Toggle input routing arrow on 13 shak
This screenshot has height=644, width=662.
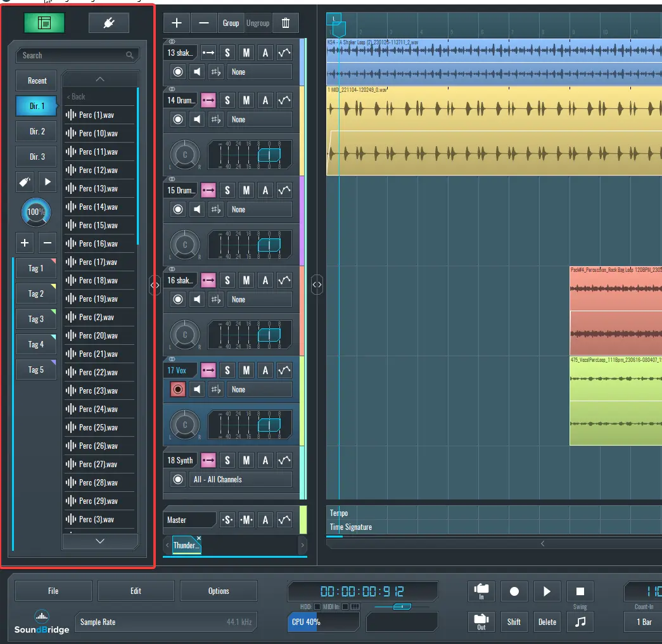coord(208,53)
